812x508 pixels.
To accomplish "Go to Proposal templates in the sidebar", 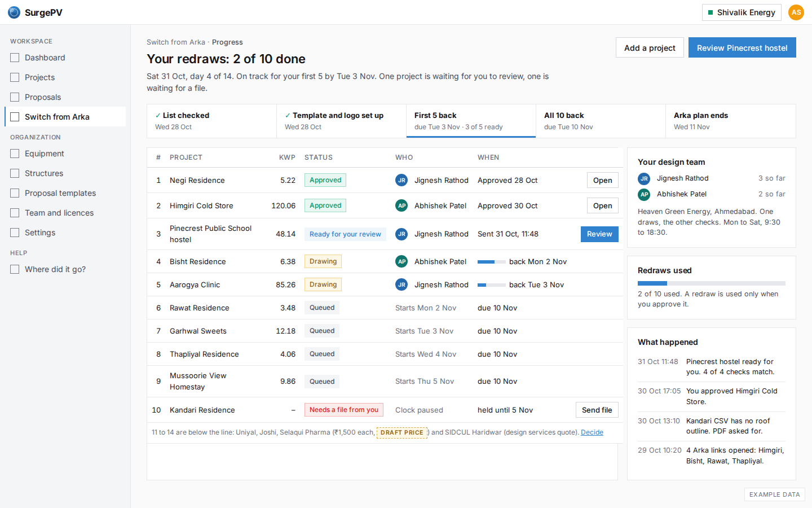I will (65, 193).
